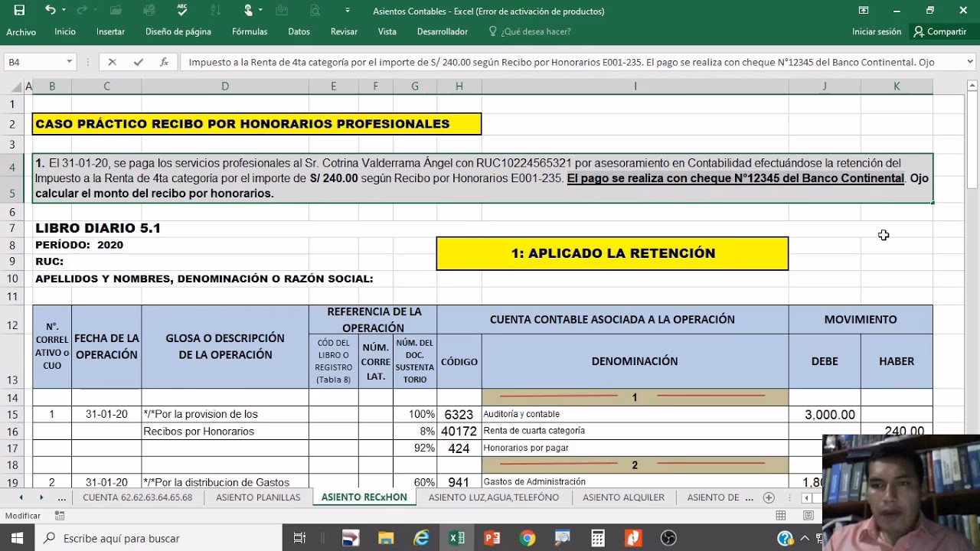Switch input mode with the Touch/Mouse Mode icon
Image resolution: width=980 pixels, height=551 pixels.
pos(249,8)
